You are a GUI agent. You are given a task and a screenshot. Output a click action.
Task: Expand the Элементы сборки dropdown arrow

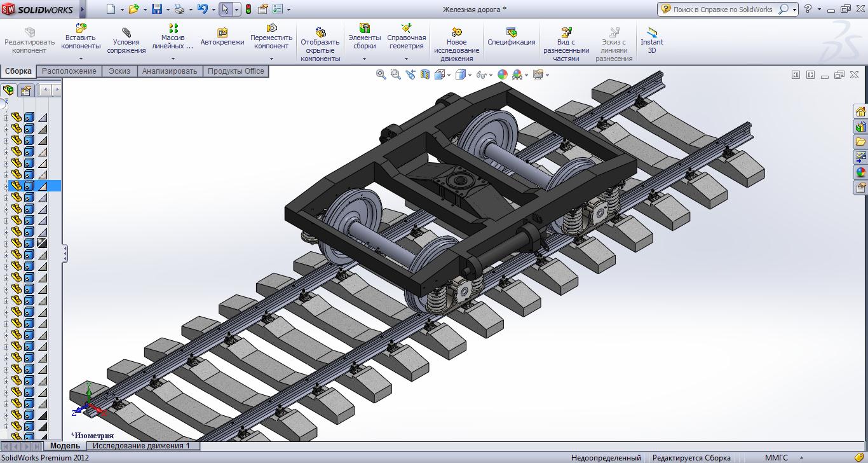click(x=364, y=59)
